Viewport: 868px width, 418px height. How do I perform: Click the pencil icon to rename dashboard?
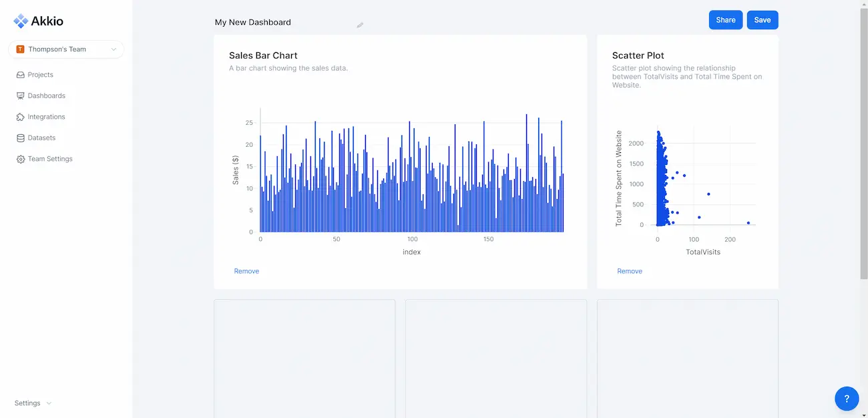point(360,25)
